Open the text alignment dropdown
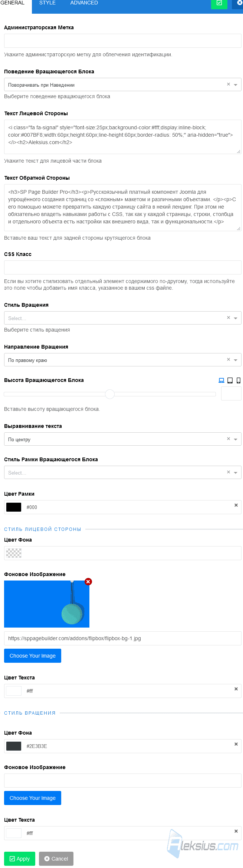 (x=122, y=439)
